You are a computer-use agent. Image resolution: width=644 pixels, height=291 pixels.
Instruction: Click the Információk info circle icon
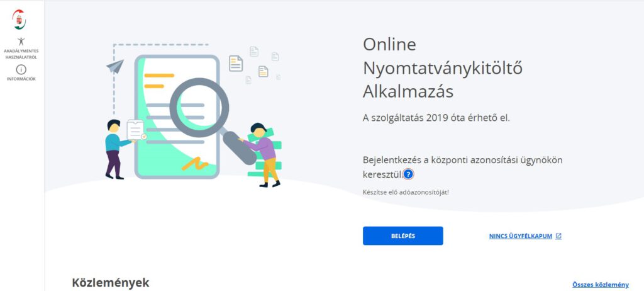click(x=21, y=69)
